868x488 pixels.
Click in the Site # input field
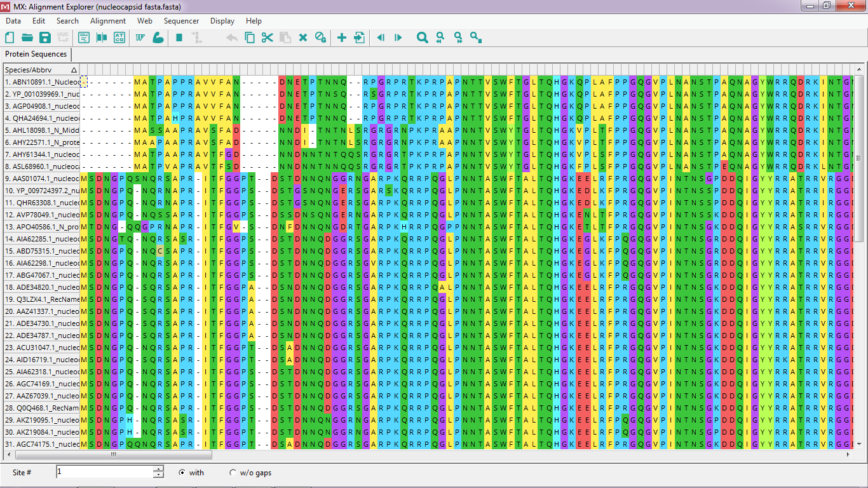(104, 472)
